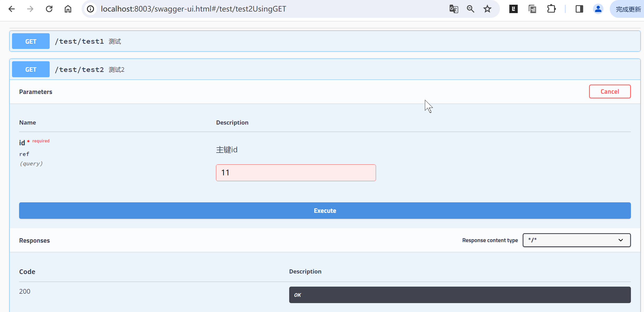Toggle the browser side panel
Screen dimensions: 644x312
pos(579,9)
